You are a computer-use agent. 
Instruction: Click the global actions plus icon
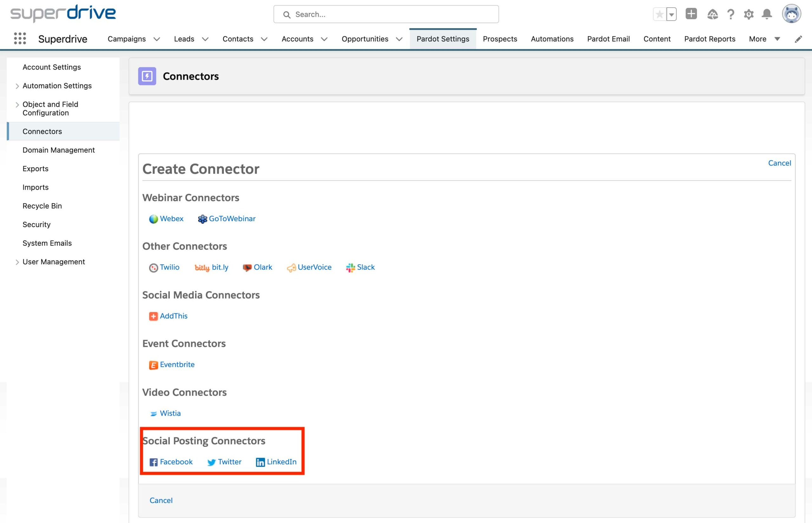691,14
